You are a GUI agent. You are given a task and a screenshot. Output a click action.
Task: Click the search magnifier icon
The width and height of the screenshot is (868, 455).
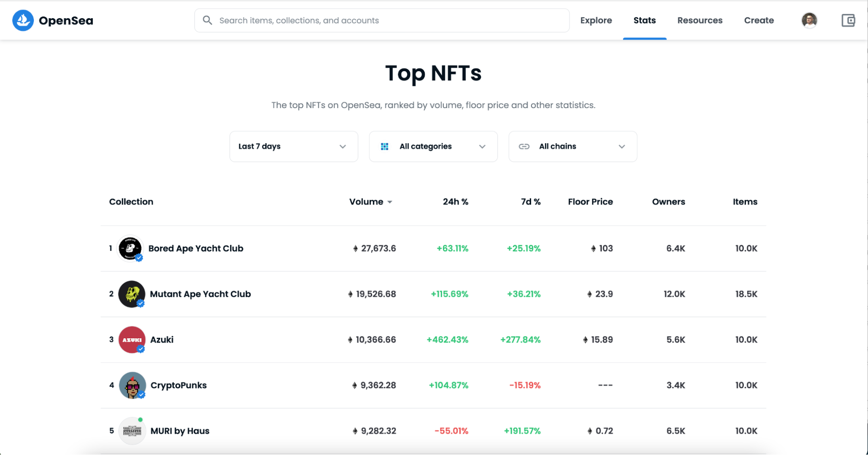click(x=208, y=20)
